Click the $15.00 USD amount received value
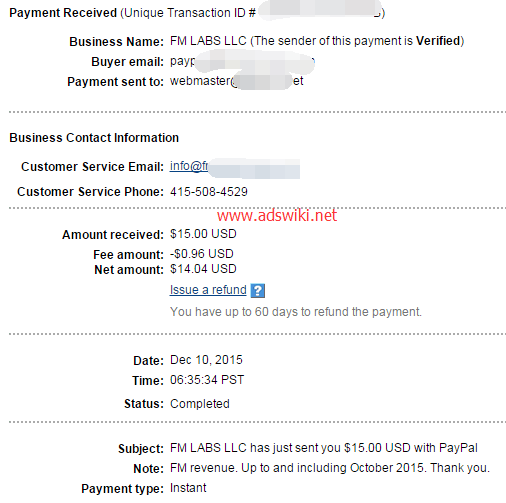This screenshot has width=506, height=503. pos(203,234)
